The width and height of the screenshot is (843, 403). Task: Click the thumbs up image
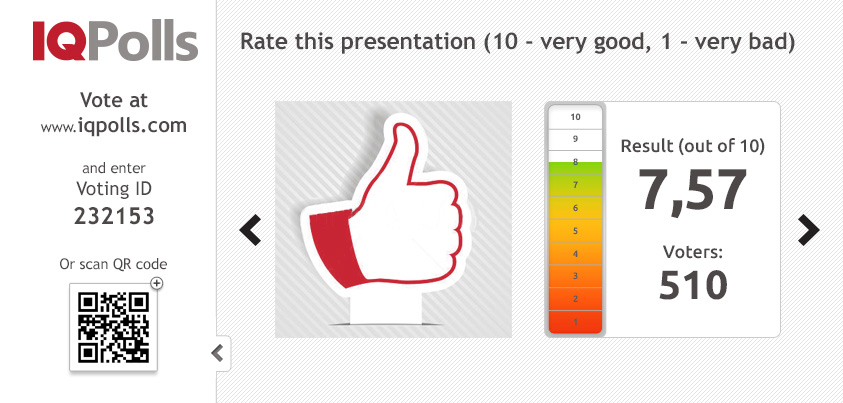(393, 219)
